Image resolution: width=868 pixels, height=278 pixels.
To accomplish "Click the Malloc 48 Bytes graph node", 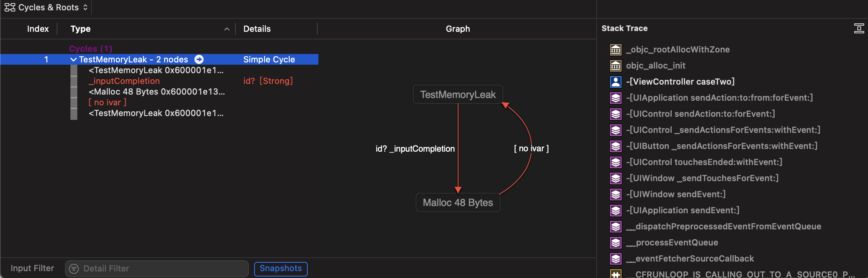I will (458, 203).
